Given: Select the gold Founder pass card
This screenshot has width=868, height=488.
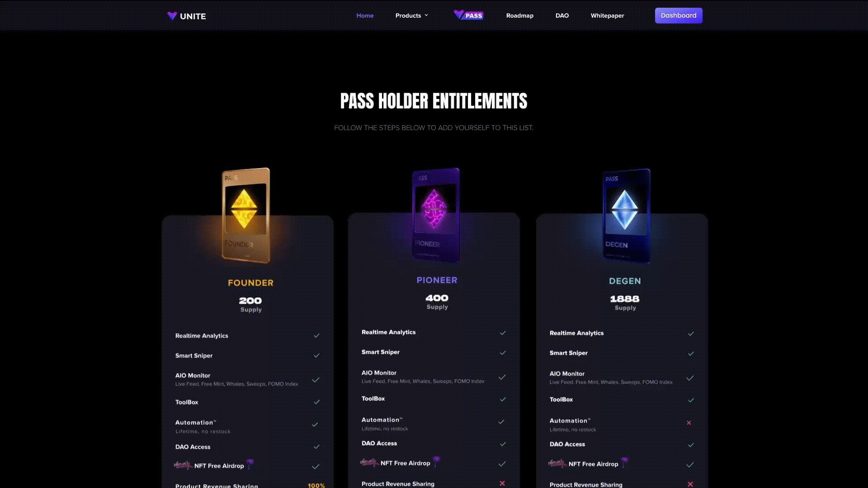Looking at the screenshot, I should pos(246,215).
